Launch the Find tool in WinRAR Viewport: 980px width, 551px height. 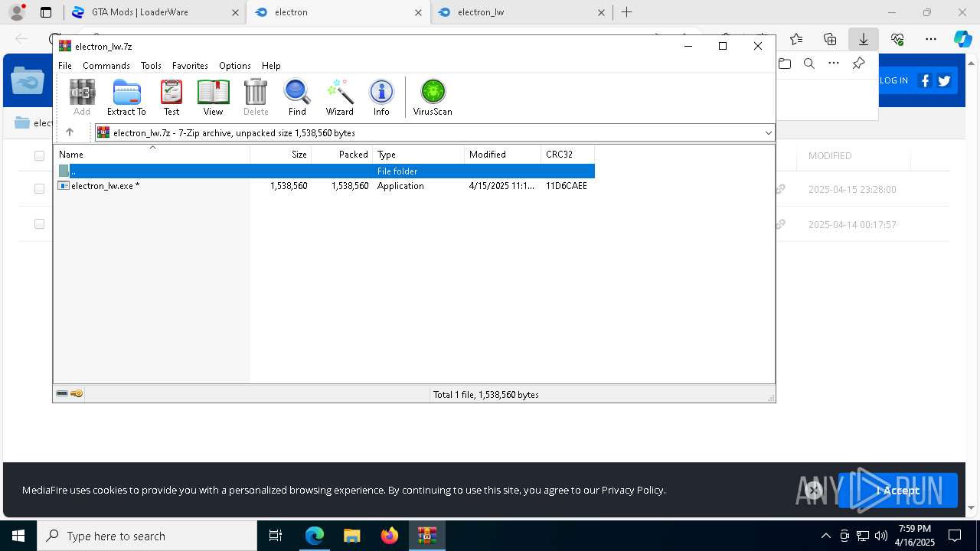pyautogui.click(x=297, y=97)
